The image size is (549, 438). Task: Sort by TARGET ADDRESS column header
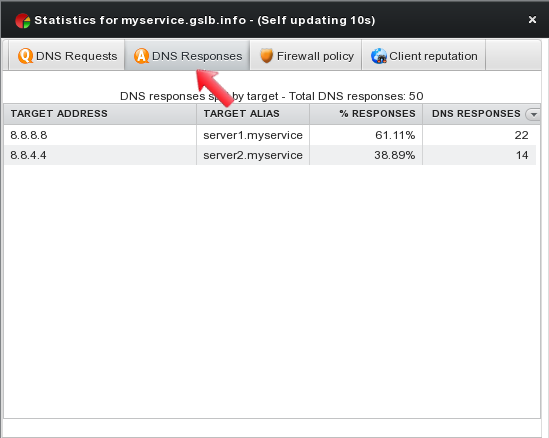(100, 114)
